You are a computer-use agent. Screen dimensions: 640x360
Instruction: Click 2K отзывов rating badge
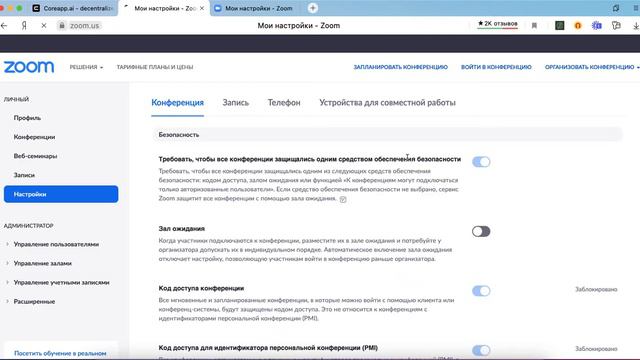(498, 24)
